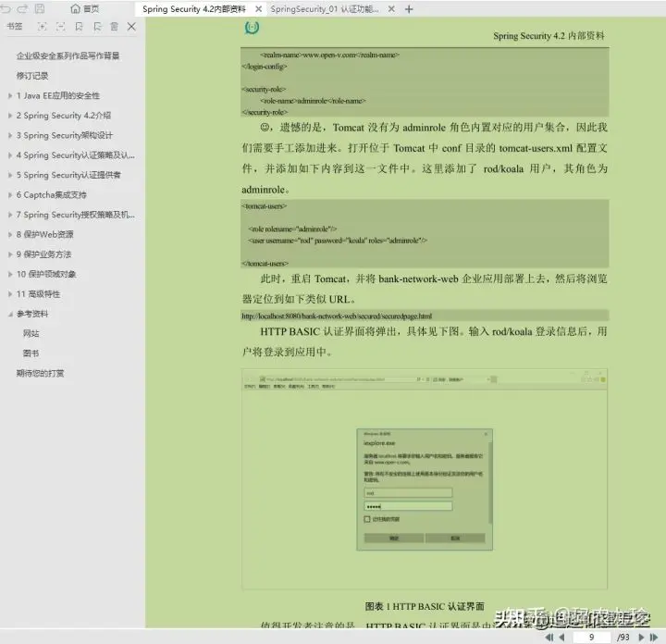Screen dimensions: 666x644
Task: Collapse all bookmarks icon
Action: (x=61, y=26)
